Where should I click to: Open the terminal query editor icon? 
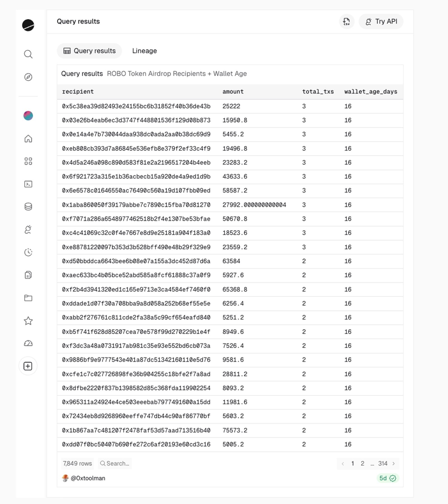(28, 184)
